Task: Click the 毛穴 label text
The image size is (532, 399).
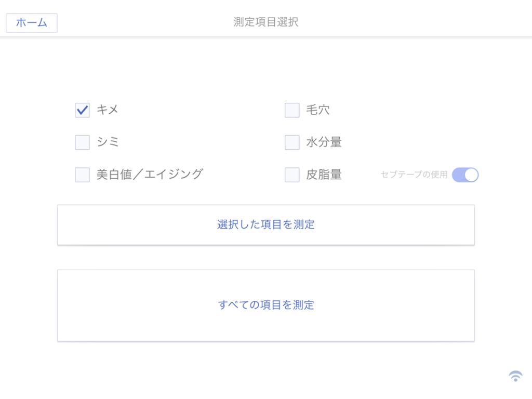Action: coord(318,110)
